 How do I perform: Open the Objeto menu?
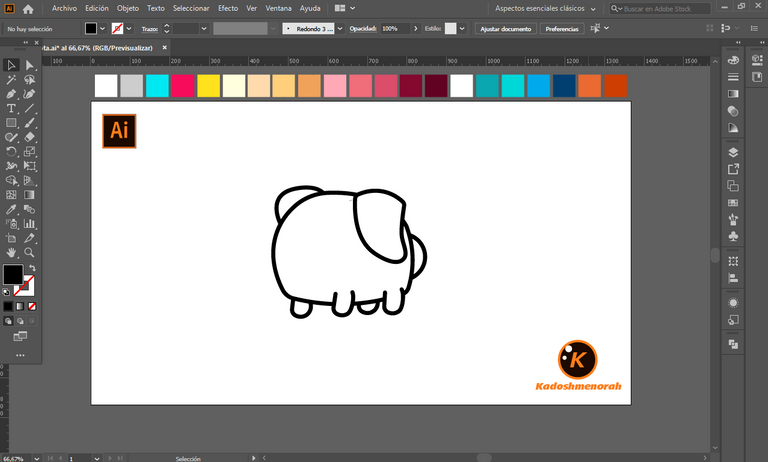coord(128,8)
